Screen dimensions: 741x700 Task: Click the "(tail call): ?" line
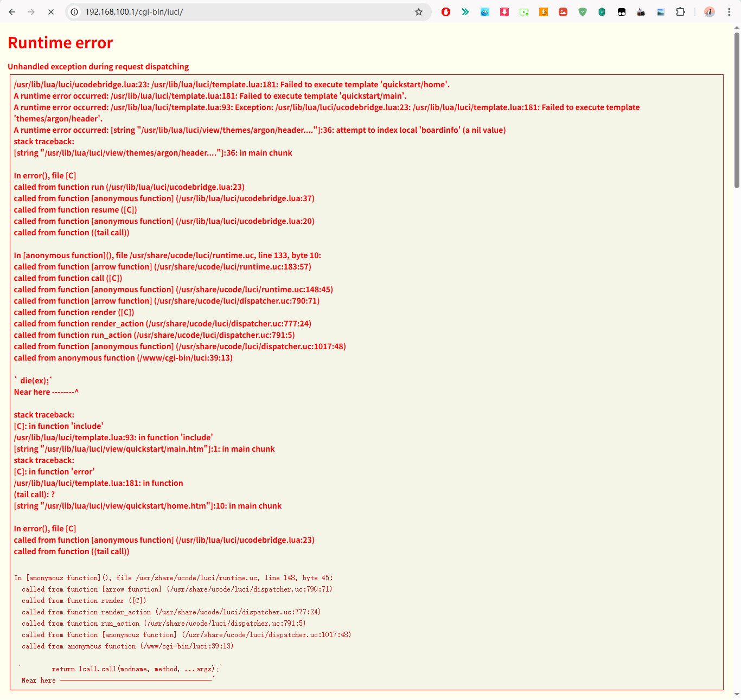point(34,495)
